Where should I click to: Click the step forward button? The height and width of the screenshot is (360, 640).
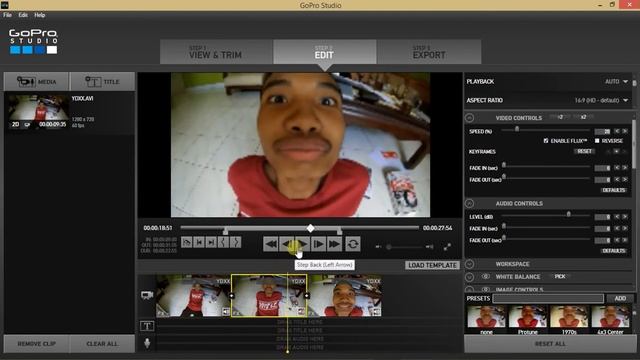pos(318,244)
